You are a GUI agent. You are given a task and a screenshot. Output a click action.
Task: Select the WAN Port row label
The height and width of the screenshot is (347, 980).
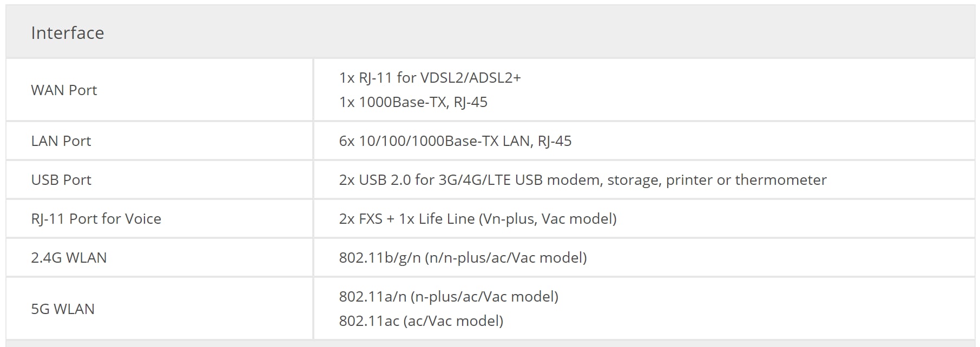point(64,90)
